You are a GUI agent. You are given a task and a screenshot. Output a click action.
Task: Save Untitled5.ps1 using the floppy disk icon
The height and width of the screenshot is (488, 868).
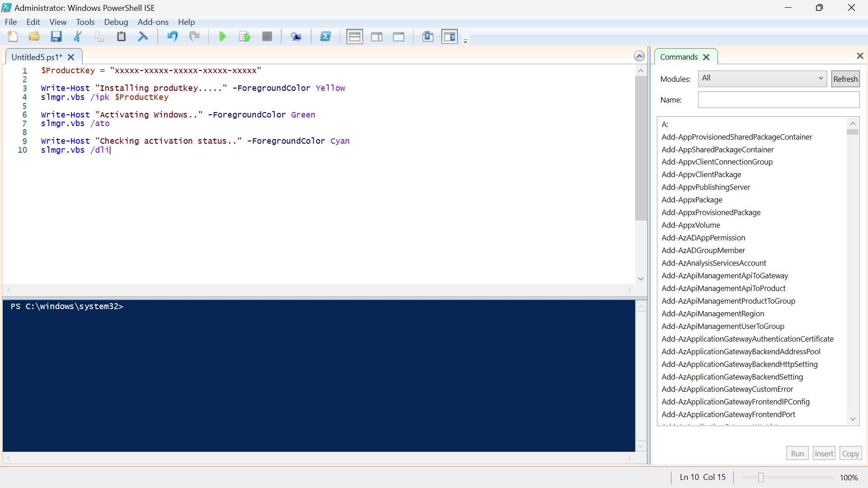click(56, 37)
